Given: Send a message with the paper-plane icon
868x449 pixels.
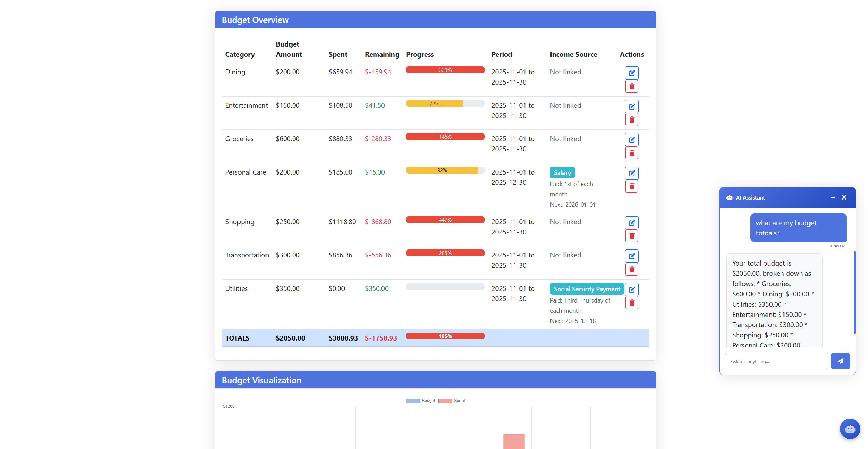Looking at the screenshot, I should (x=840, y=361).
